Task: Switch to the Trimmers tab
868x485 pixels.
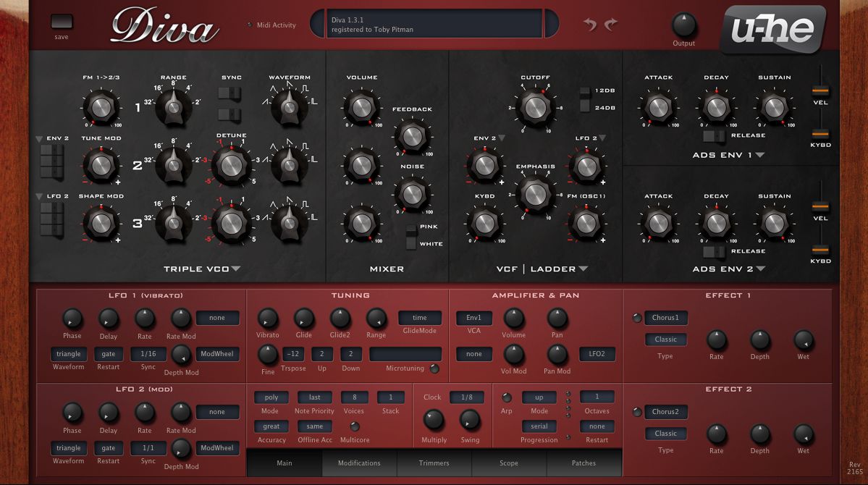Action: 434,463
